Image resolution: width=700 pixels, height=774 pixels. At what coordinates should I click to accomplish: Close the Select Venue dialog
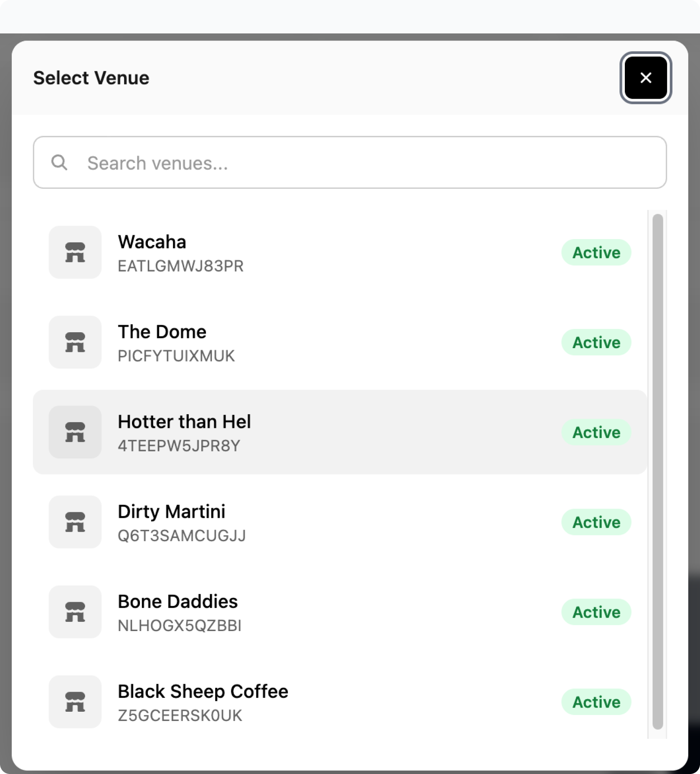pos(646,78)
